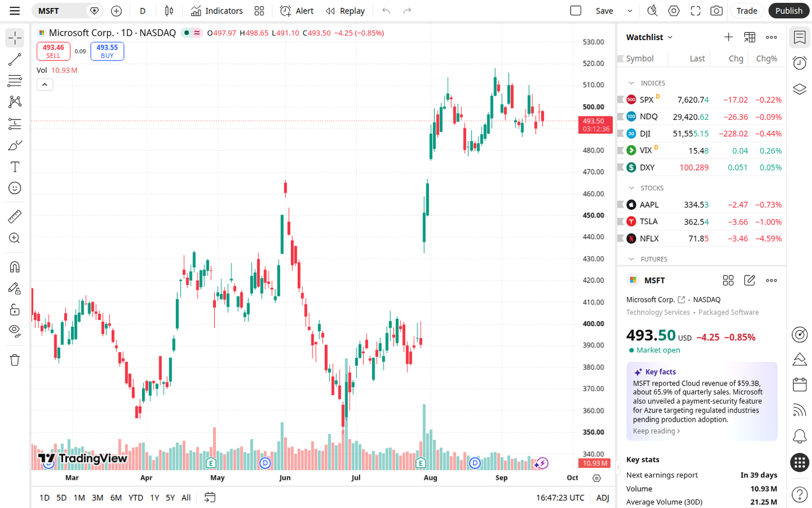Select the trend line drawing tool

click(x=15, y=59)
